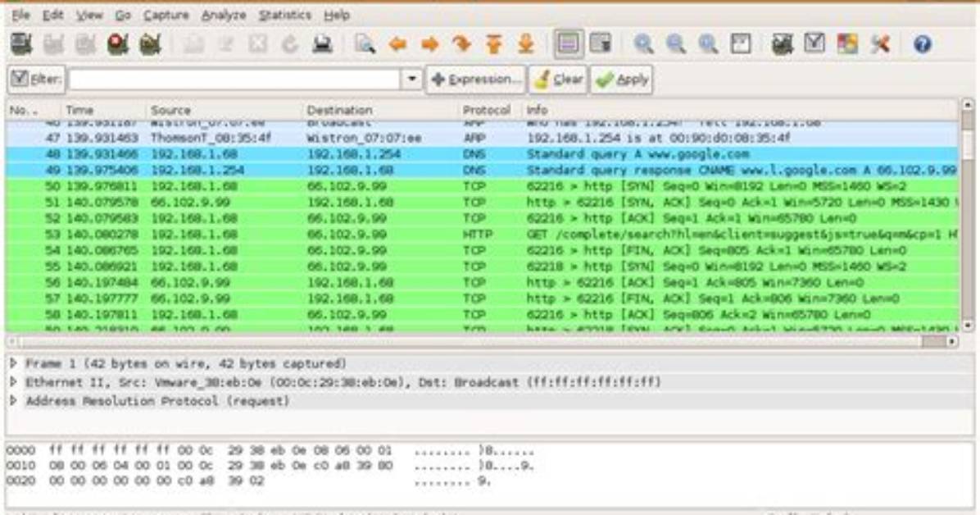Sort by the Protocol column header

489,110
